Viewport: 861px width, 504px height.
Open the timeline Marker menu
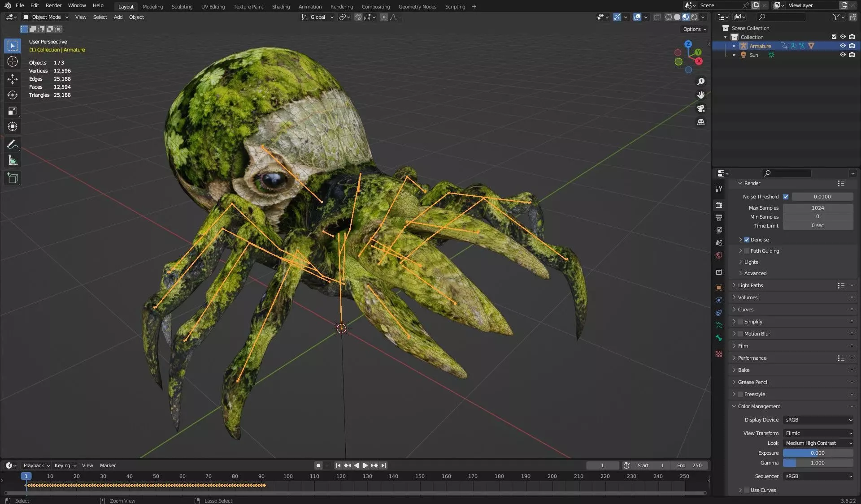click(x=108, y=465)
